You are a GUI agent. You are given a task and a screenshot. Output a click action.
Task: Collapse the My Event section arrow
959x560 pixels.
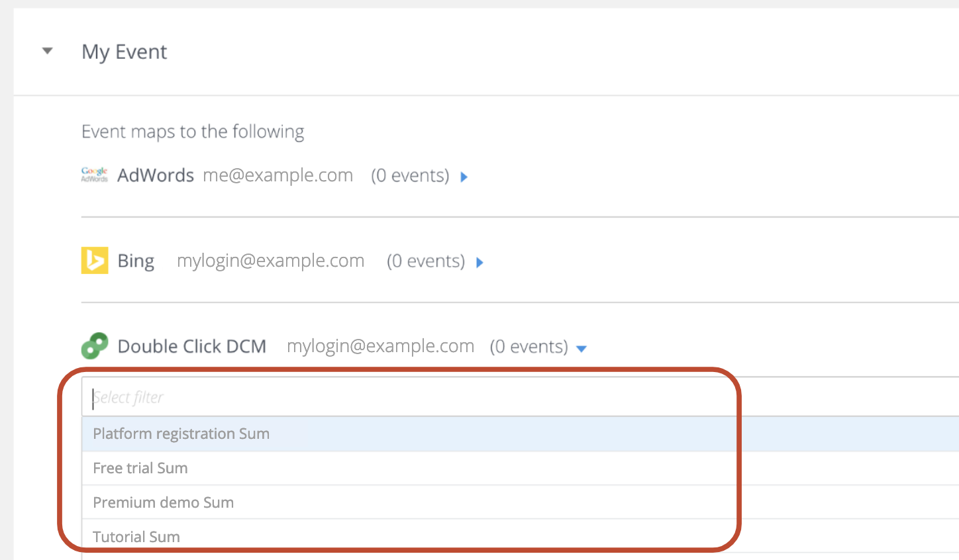[x=47, y=51]
